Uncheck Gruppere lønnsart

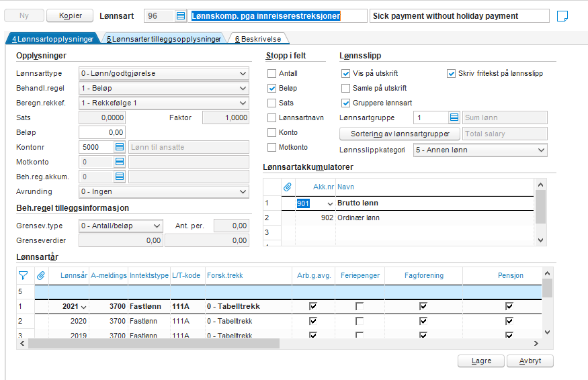point(346,103)
